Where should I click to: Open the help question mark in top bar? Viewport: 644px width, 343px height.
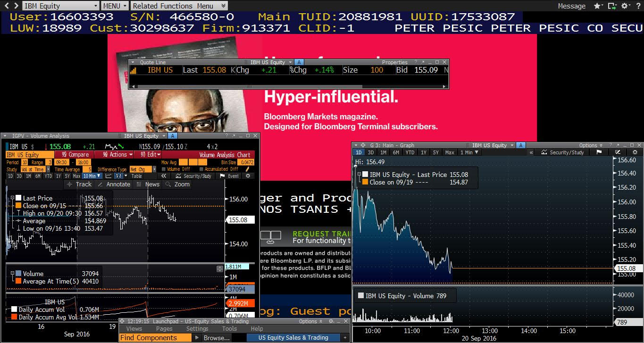(638, 6)
